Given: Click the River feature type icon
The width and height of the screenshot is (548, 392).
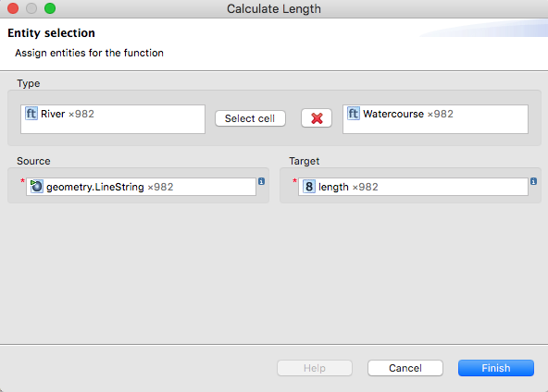Looking at the screenshot, I should pos(31,114).
